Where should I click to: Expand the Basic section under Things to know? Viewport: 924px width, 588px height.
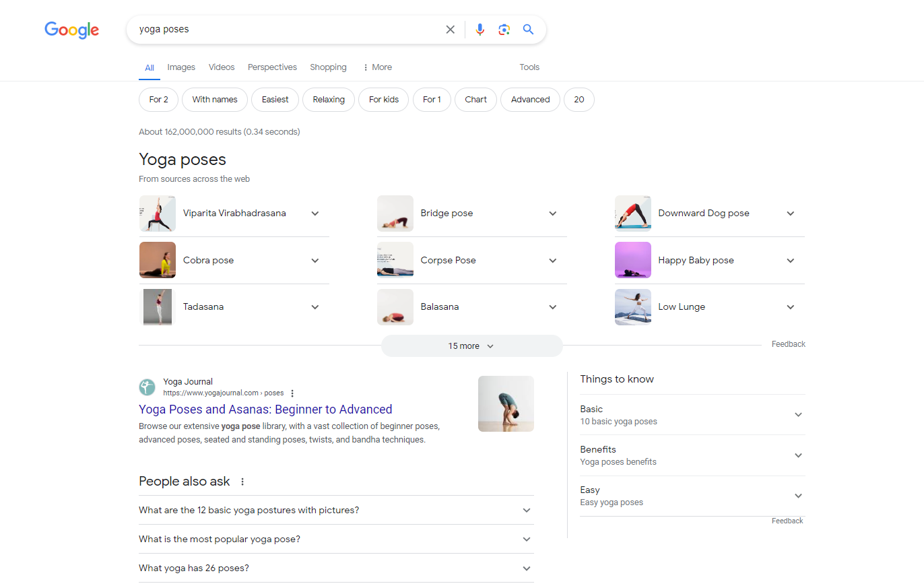point(798,415)
